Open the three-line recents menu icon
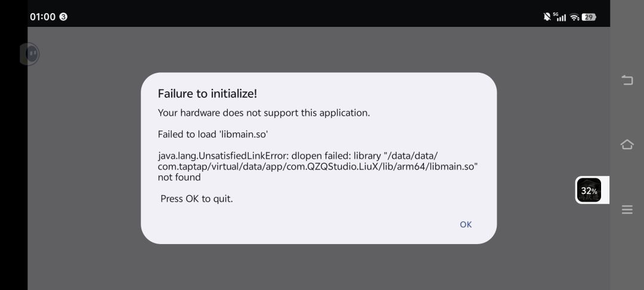 pyautogui.click(x=627, y=209)
